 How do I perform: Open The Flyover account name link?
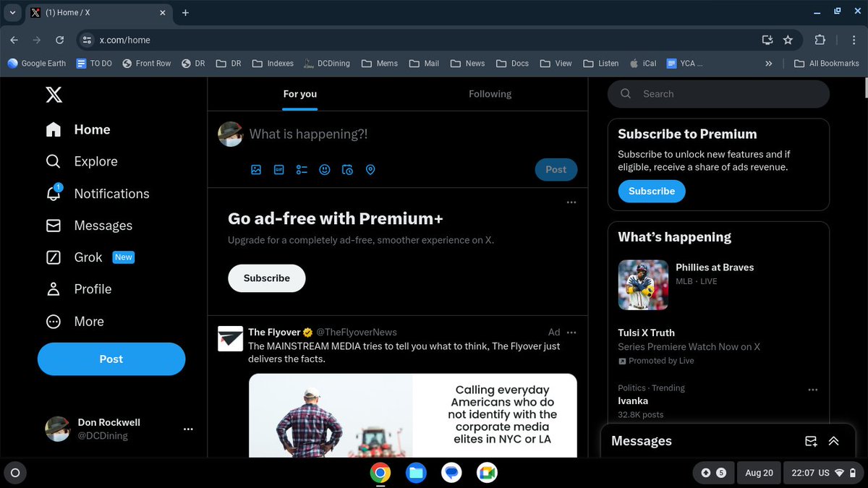[274, 332]
